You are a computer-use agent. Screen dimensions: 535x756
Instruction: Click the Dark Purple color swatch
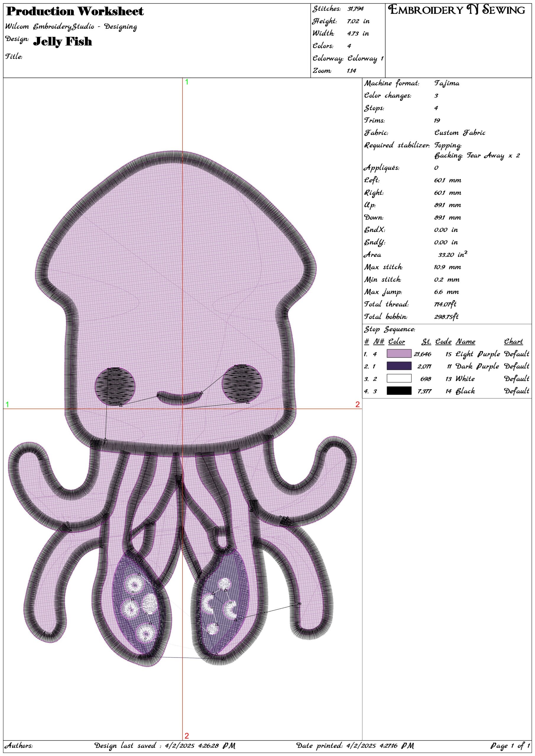399,366
